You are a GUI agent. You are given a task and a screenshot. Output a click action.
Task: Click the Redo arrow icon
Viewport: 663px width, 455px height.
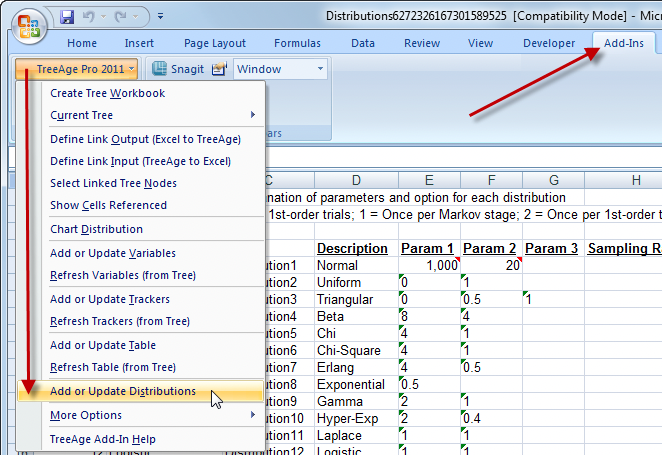121,17
